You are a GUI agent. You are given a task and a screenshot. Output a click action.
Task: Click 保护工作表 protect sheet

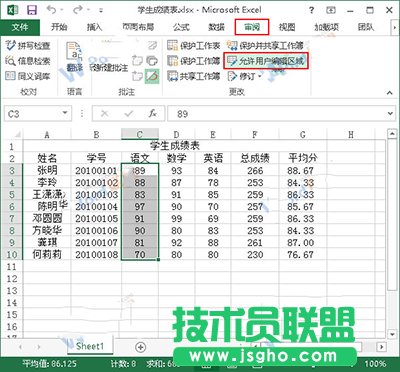(194, 45)
